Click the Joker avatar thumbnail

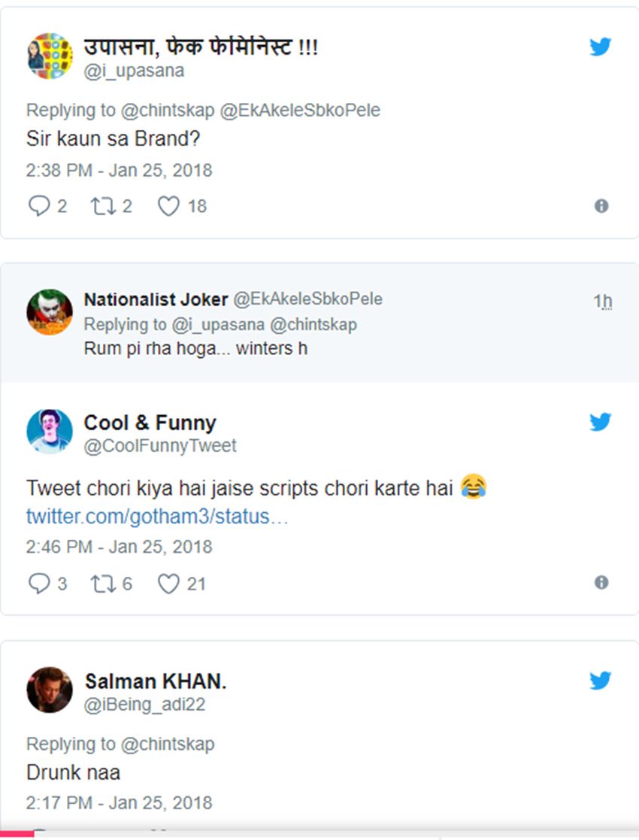coord(50,311)
